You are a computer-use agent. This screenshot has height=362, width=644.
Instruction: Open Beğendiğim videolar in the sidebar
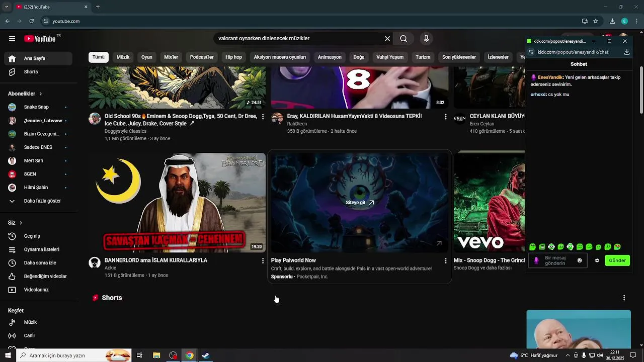click(38, 277)
